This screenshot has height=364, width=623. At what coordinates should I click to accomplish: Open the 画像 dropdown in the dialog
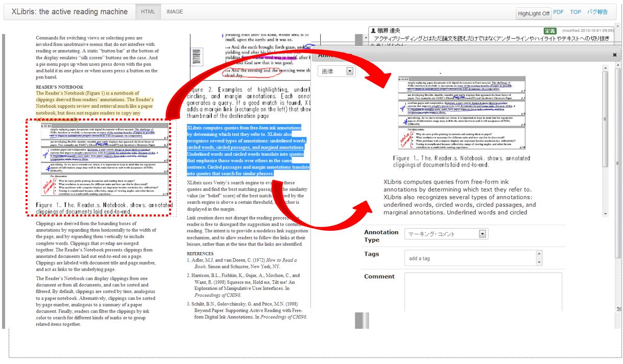336,71
